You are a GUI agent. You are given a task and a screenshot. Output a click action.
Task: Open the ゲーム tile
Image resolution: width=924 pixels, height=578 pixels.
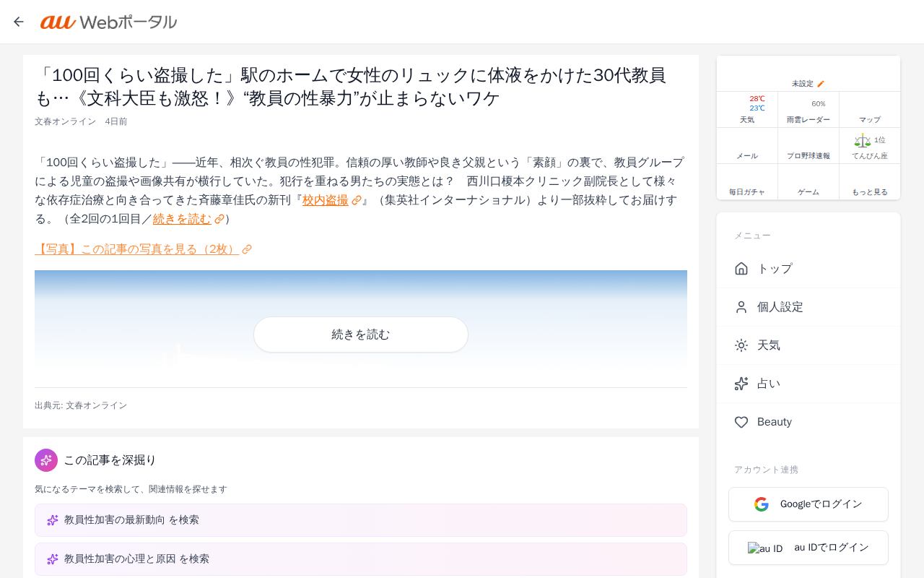tap(808, 182)
